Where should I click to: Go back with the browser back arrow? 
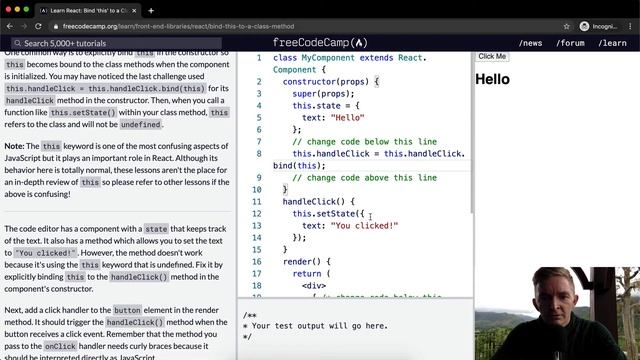point(10,26)
